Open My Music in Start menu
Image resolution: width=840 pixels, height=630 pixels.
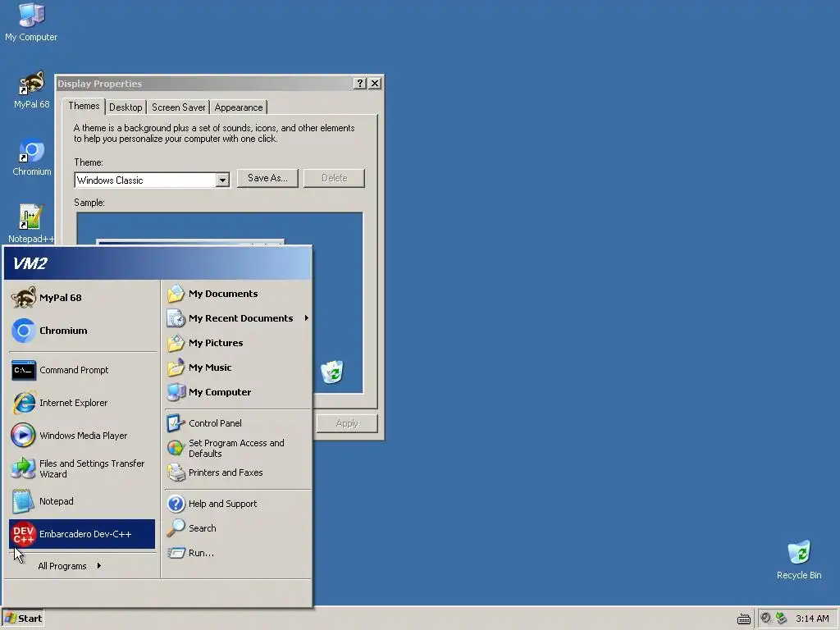coord(238,367)
